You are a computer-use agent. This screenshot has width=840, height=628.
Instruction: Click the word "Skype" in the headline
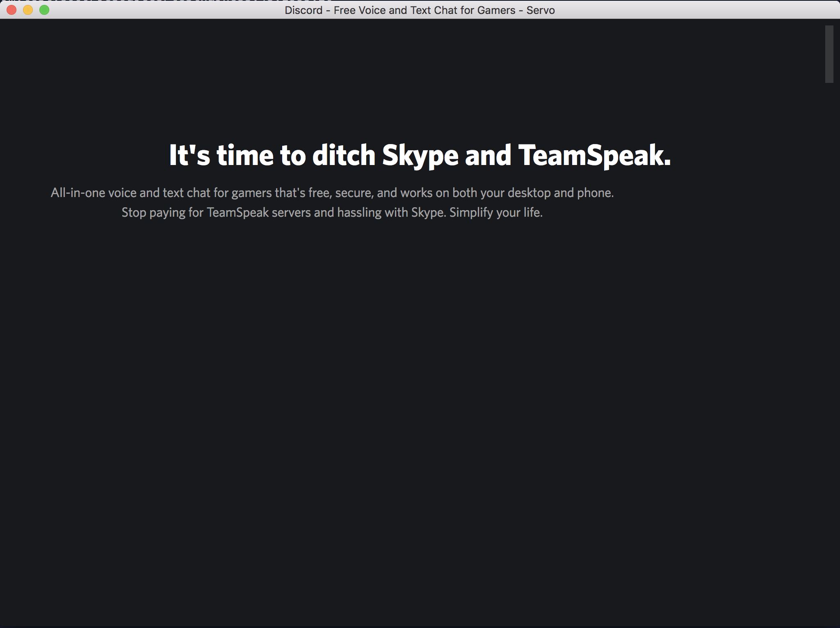coord(420,156)
